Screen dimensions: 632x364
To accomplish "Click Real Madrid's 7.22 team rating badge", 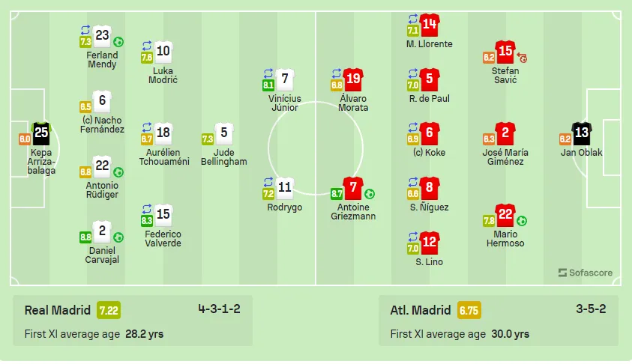I will point(109,310).
